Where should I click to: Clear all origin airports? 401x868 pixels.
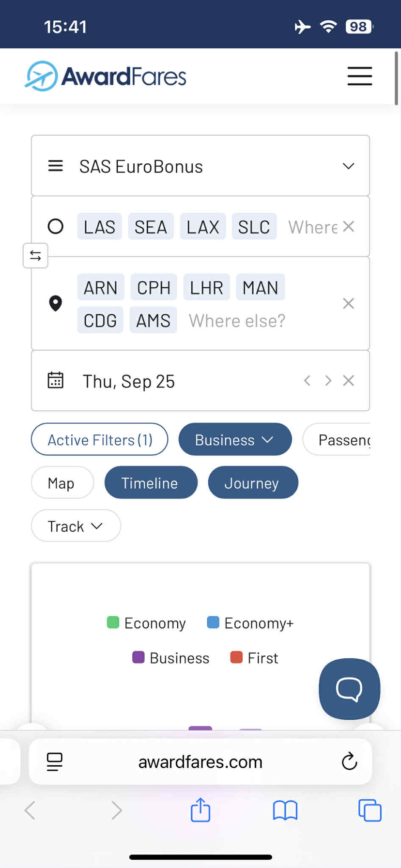tap(348, 226)
